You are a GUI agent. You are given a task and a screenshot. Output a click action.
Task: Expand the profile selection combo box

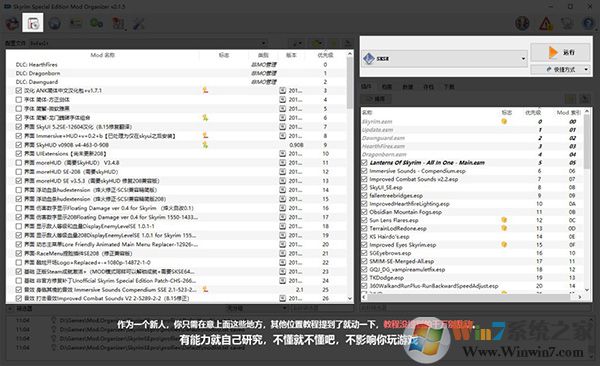point(148,43)
